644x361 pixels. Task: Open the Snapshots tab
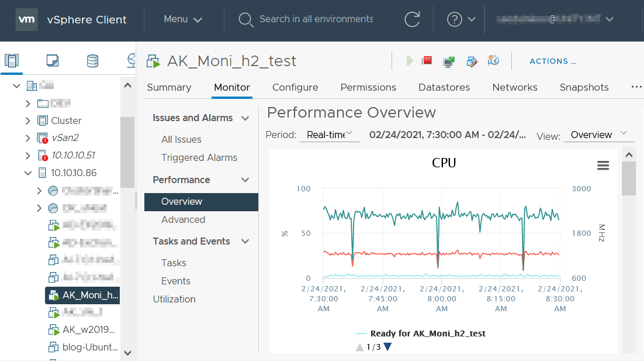point(584,87)
